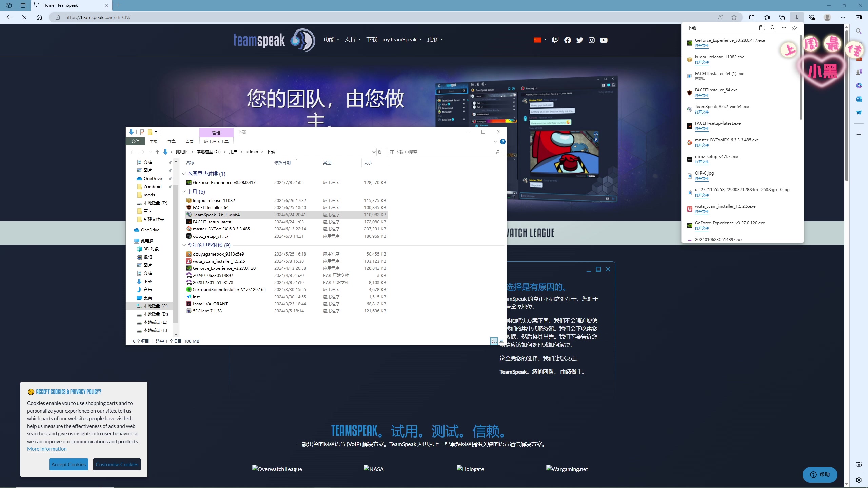
Task: Click Explorer up-one-level arrow
Action: [x=157, y=152]
